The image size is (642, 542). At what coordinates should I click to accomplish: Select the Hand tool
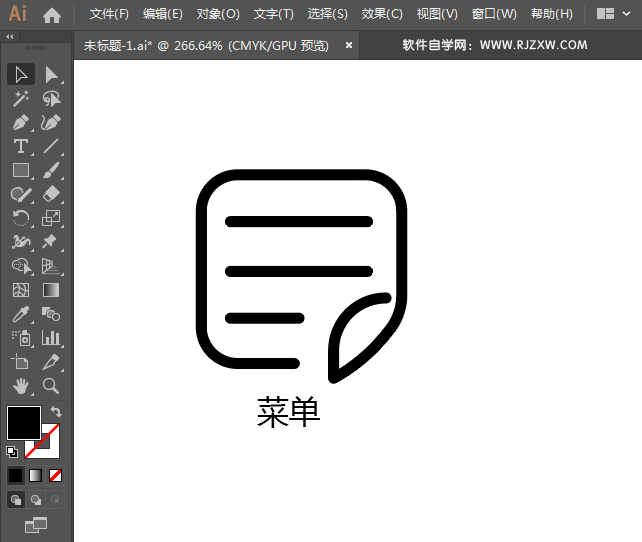pos(20,385)
